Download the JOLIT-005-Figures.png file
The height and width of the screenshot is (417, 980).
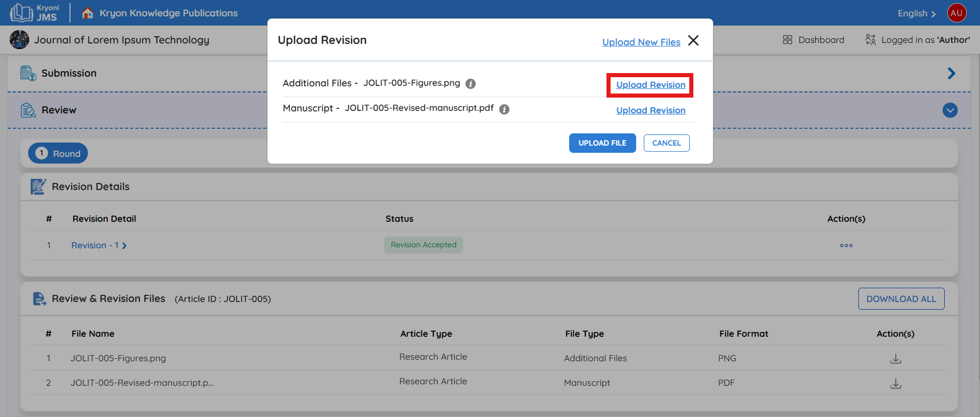coord(895,359)
